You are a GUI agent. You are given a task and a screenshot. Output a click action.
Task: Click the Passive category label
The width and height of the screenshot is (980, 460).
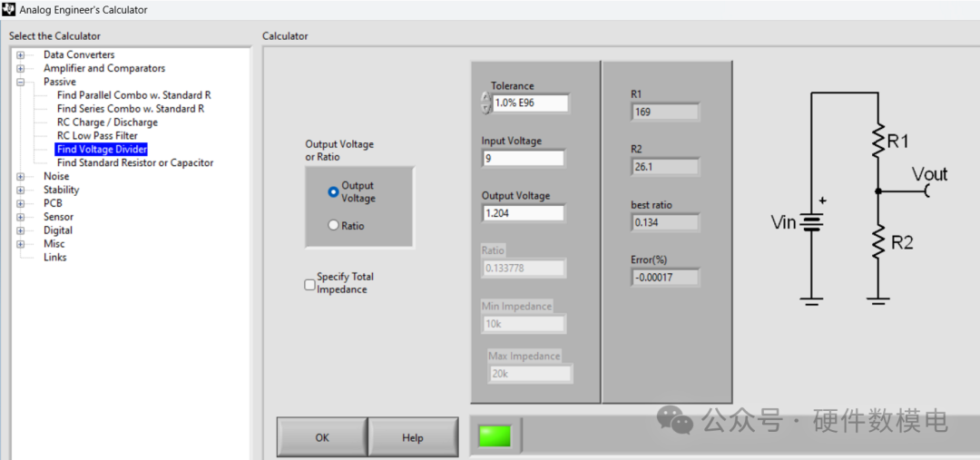click(x=59, y=82)
